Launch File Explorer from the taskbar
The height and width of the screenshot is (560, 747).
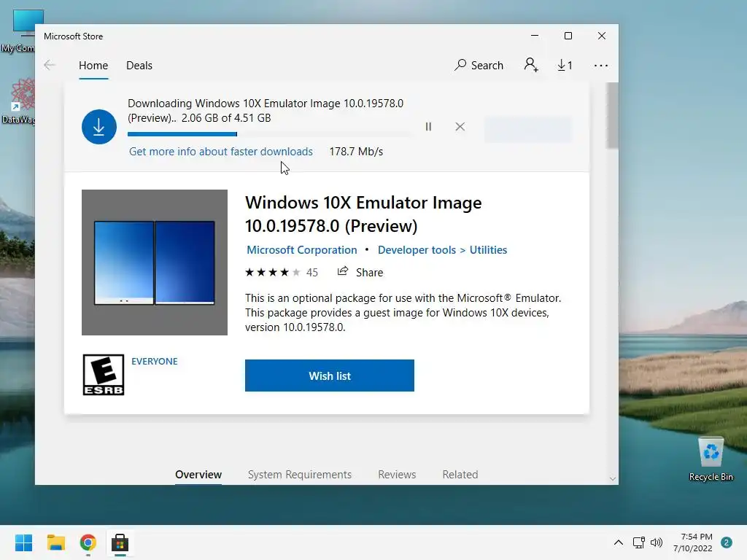[56, 542]
